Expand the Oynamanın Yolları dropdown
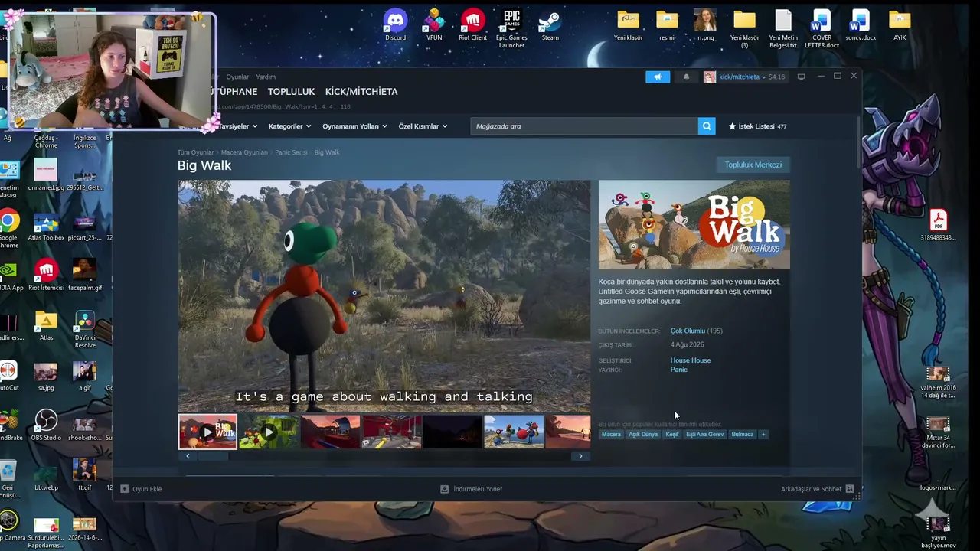The width and height of the screenshot is (980, 551). 354,126
